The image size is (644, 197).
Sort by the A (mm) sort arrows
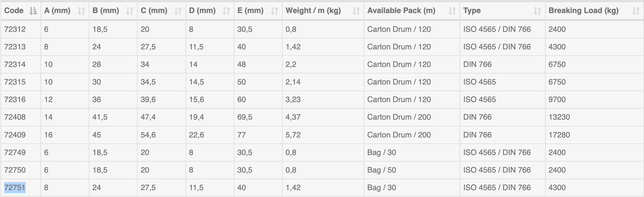(x=81, y=11)
